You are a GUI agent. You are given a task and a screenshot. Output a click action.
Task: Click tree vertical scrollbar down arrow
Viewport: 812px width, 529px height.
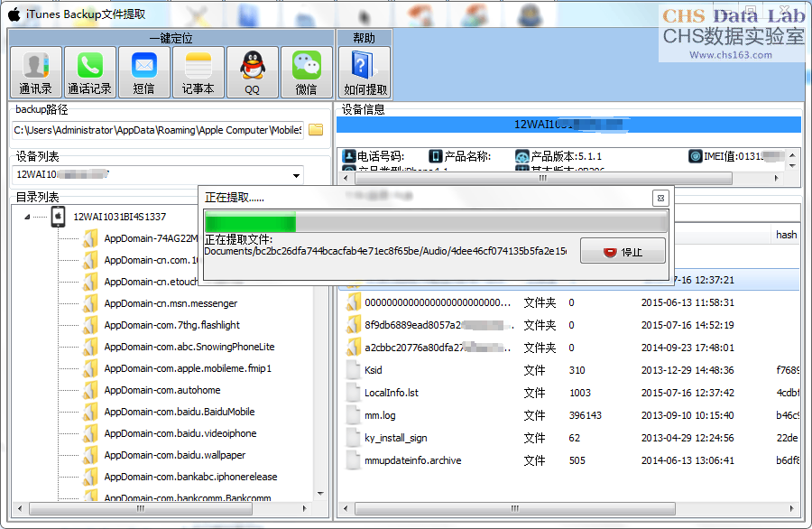point(320,494)
